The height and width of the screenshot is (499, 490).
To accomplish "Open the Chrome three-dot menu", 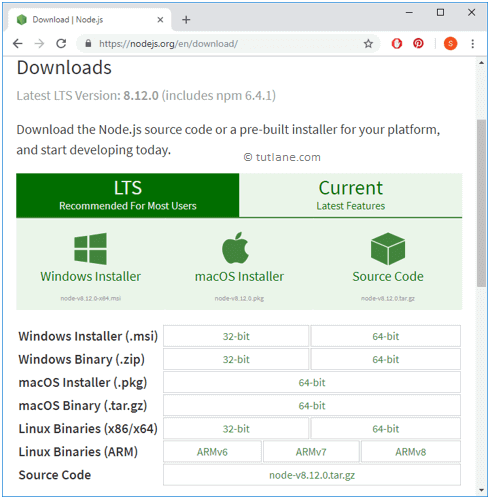I will click(473, 44).
